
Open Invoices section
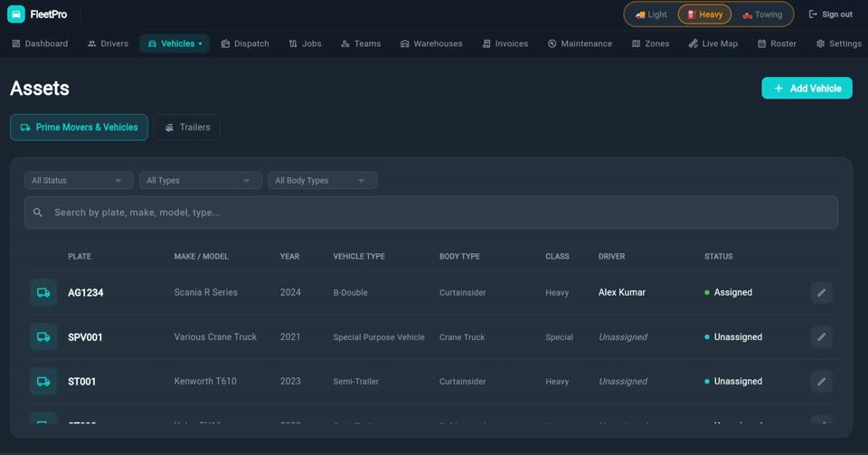point(505,43)
